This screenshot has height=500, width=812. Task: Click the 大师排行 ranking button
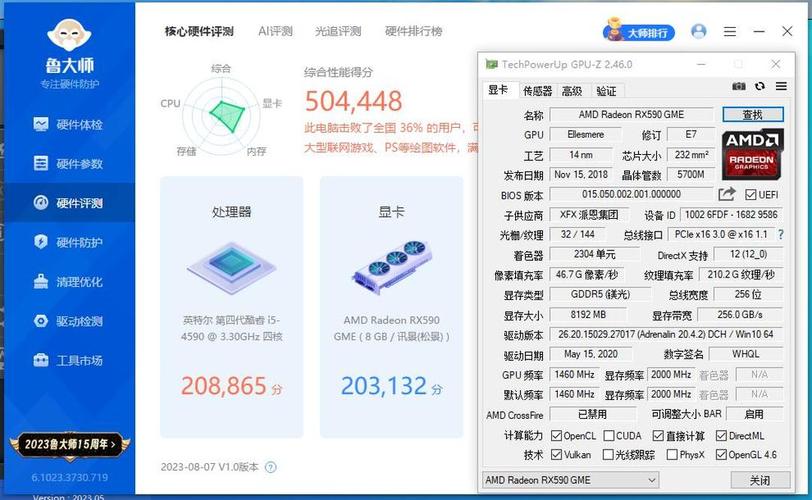(638, 32)
